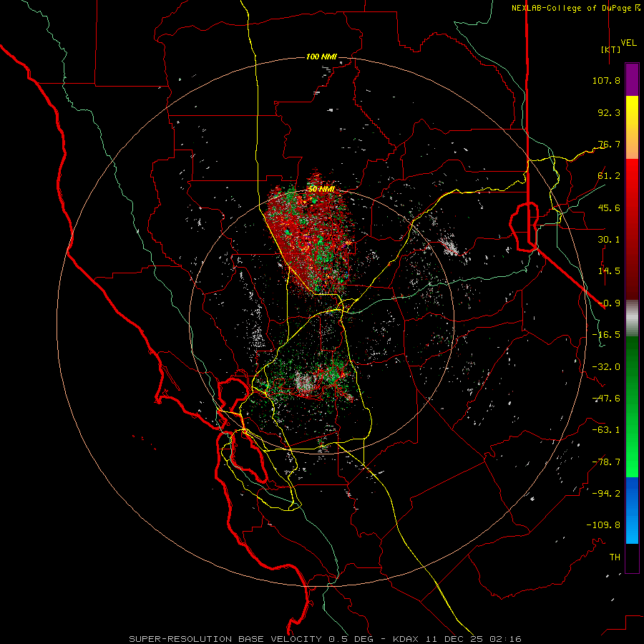Image resolution: width=644 pixels, height=644 pixels.
Task: Select the -32.0 velocity scale value
Action: pyautogui.click(x=606, y=367)
